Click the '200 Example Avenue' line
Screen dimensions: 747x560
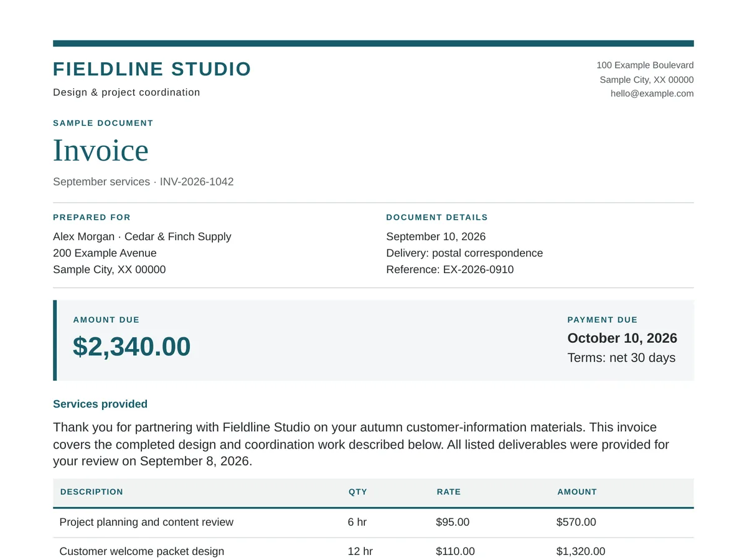(105, 253)
